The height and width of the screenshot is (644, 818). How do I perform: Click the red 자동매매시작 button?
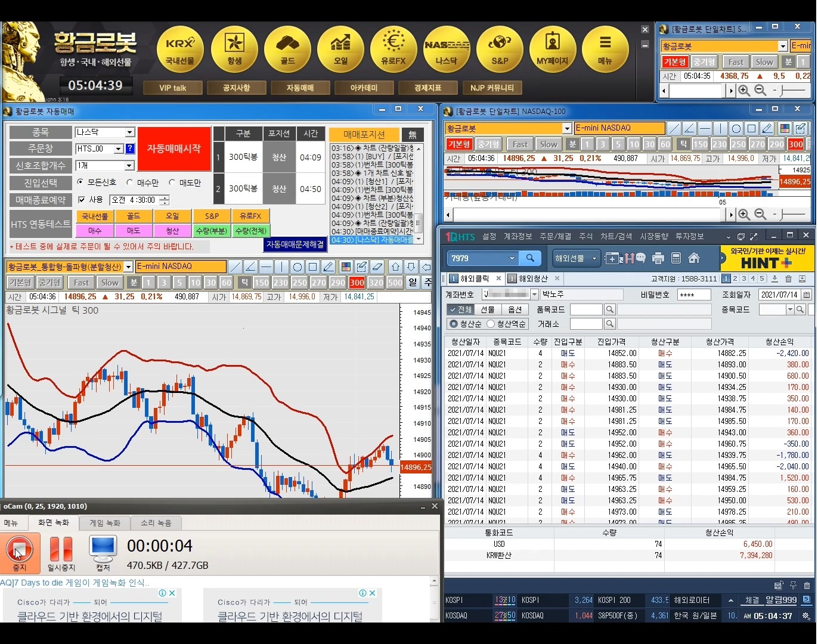[174, 148]
